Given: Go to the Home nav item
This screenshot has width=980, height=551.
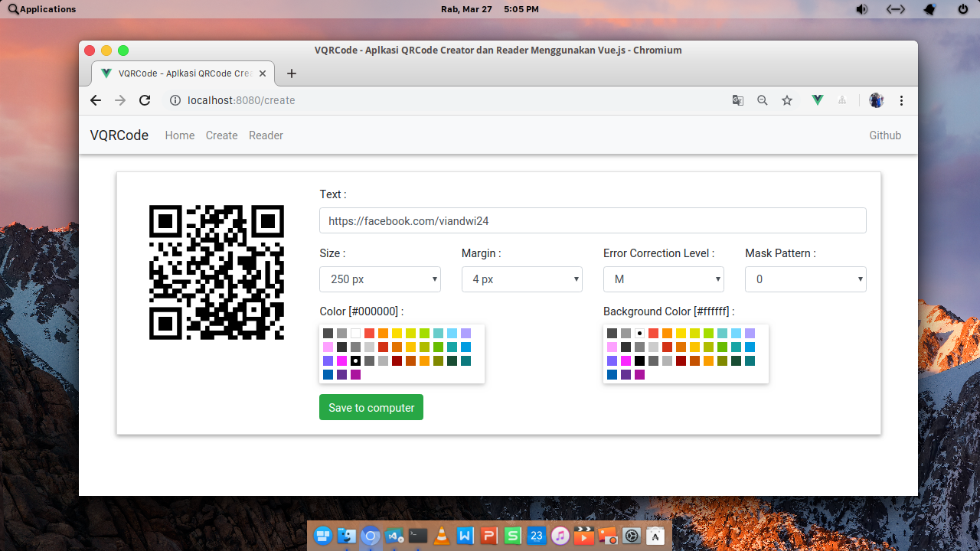Looking at the screenshot, I should pos(180,135).
